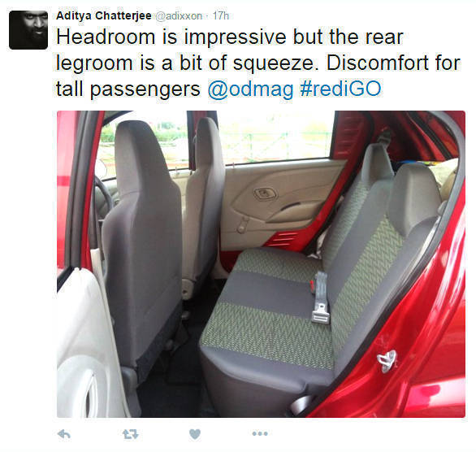This screenshot has width=476, height=452.
Task: Click the reply arrow icon
Action: 63,434
